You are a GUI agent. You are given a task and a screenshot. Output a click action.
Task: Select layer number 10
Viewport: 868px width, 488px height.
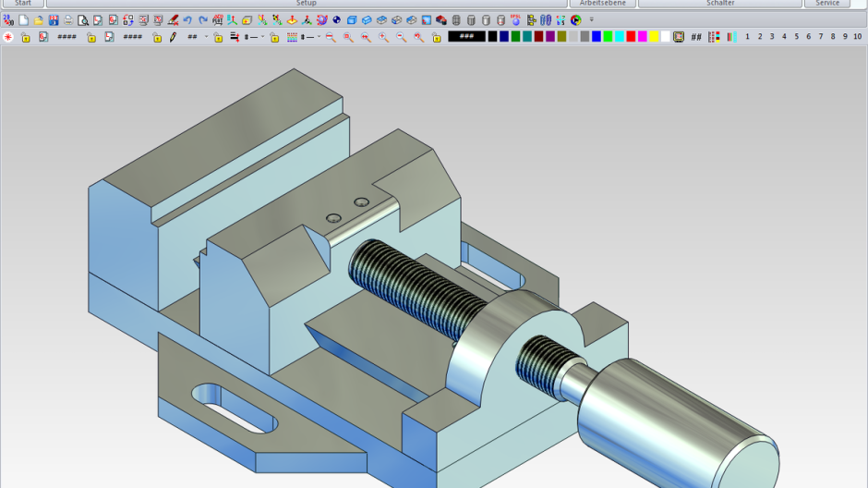(857, 37)
